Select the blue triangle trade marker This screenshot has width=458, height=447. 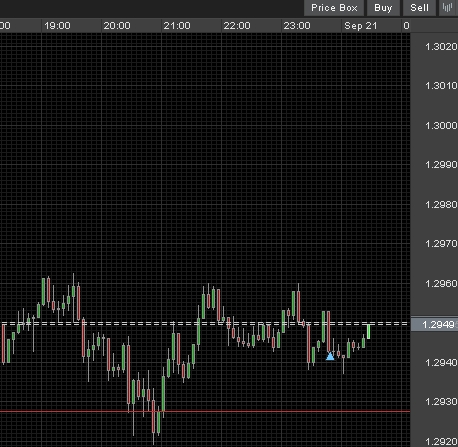pyautogui.click(x=330, y=356)
